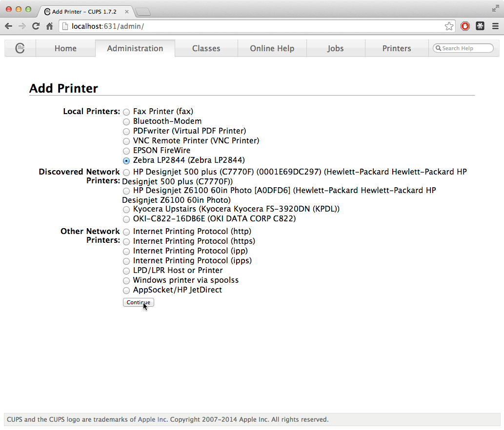504x430 pixels.
Task: Select Internet Printing Protocol (http)
Action: pos(126,232)
